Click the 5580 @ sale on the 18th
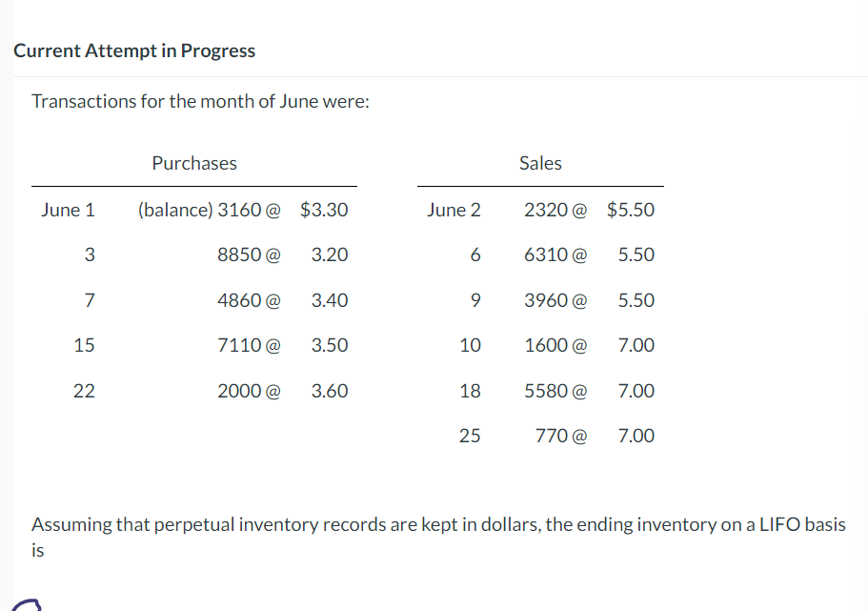Image resolution: width=868 pixels, height=611 pixels. pos(555,391)
